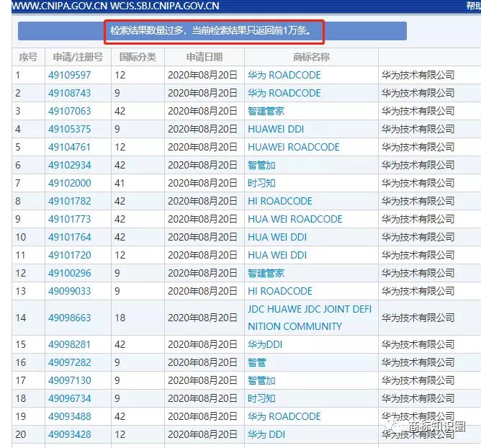481x448 pixels.
Task: Open application number 49109597
Action: [x=70, y=75]
